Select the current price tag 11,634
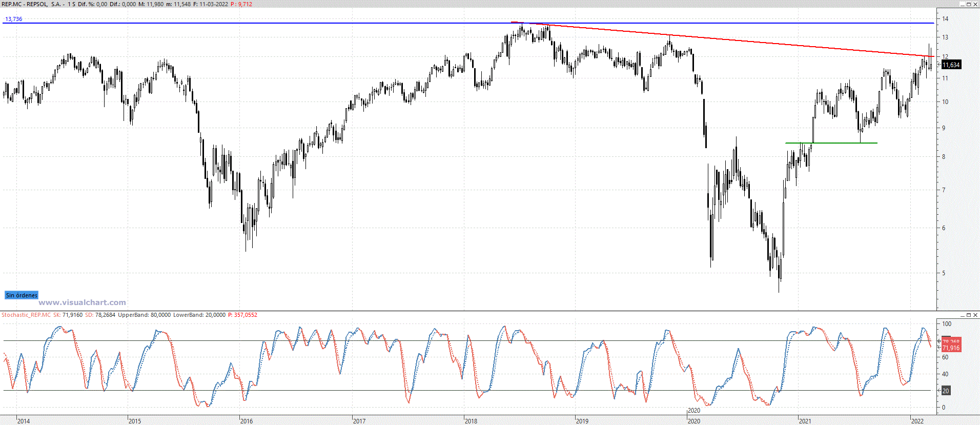980x425 pixels. tap(951, 65)
